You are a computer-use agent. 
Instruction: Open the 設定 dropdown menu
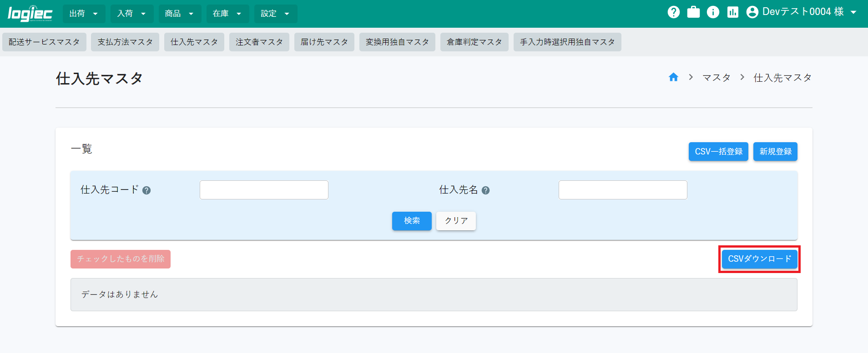pos(276,14)
